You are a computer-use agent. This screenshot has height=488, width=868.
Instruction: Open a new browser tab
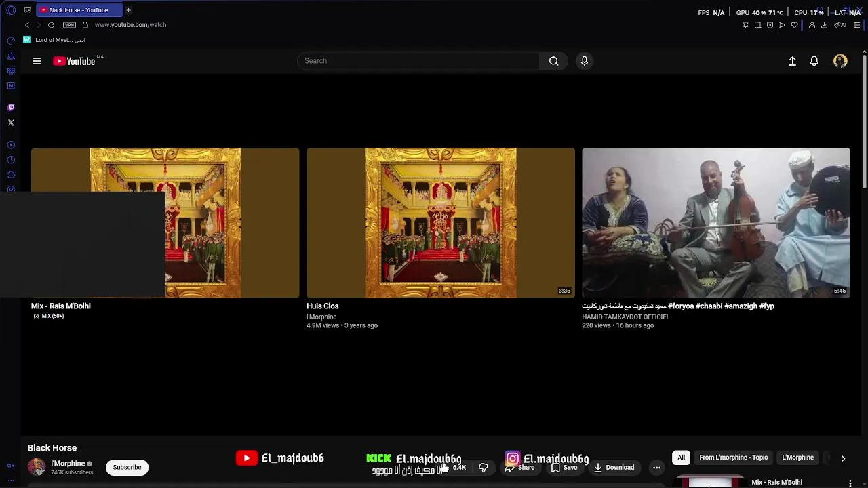pos(128,10)
